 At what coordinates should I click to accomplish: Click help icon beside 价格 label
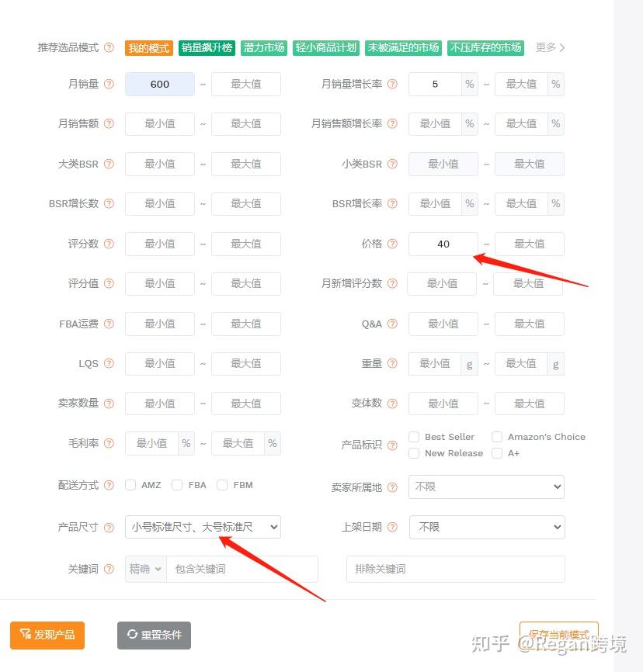(392, 244)
